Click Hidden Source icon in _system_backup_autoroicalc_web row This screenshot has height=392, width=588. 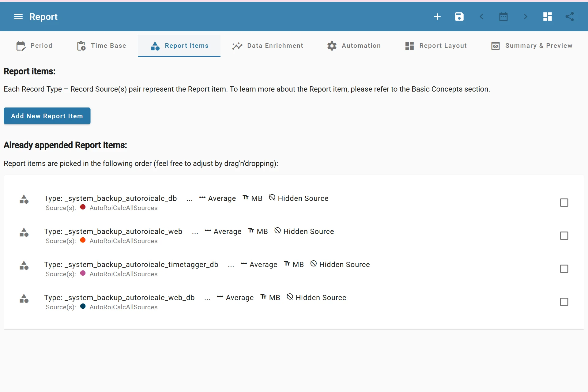click(x=277, y=231)
